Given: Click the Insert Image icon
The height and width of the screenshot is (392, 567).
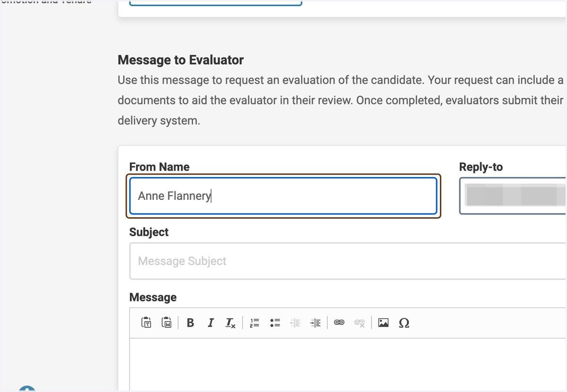Looking at the screenshot, I should tap(383, 323).
